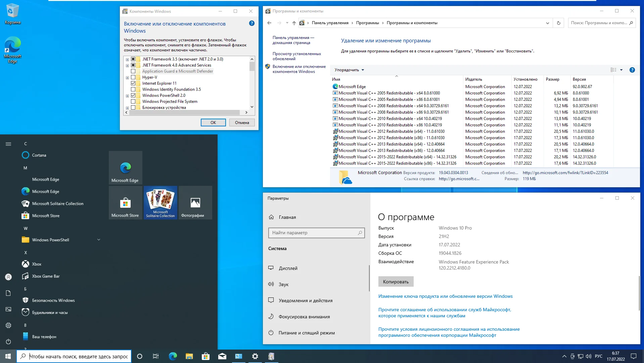Enable the Hyper-V component checkbox
Viewport: 644px width, 363px height.
[133, 77]
